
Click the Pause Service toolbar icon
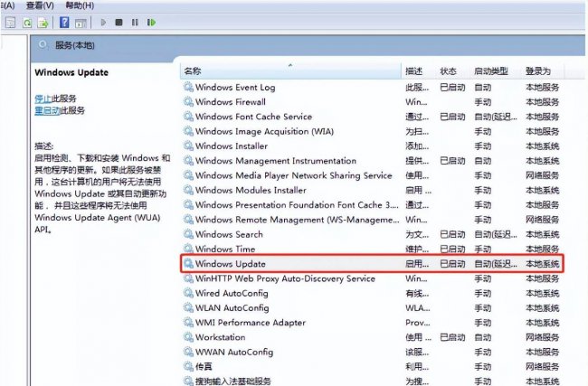coord(135,23)
